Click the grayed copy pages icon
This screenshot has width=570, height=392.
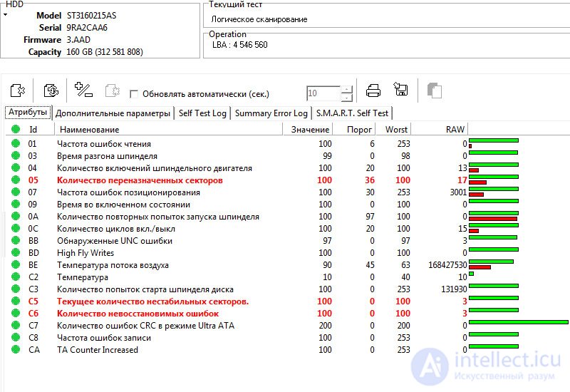[x=435, y=91]
